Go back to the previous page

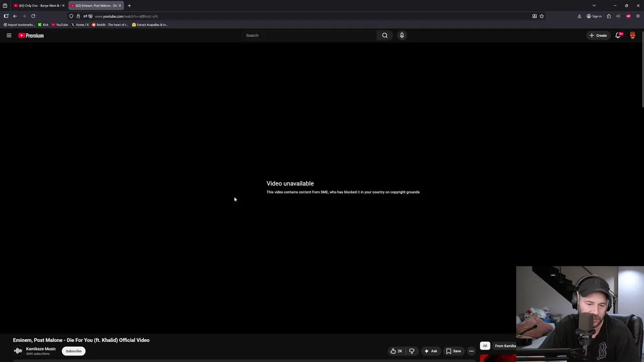pyautogui.click(x=15, y=16)
